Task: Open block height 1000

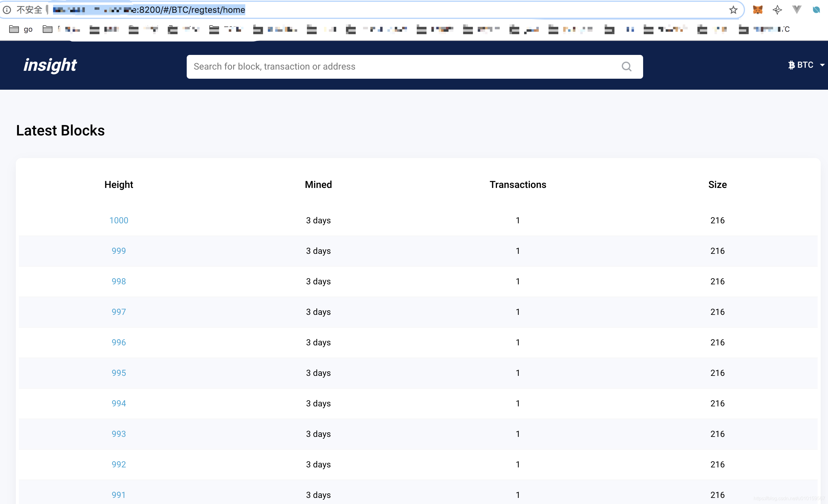Action: point(119,220)
